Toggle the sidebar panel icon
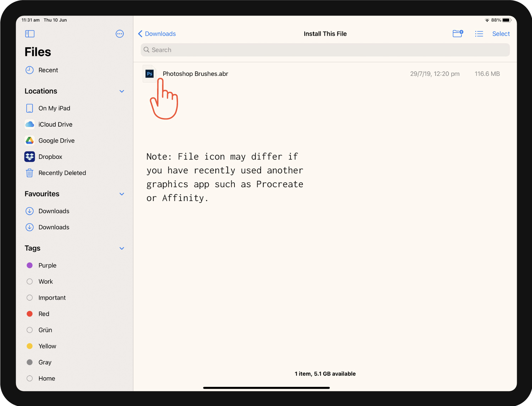 30,34
